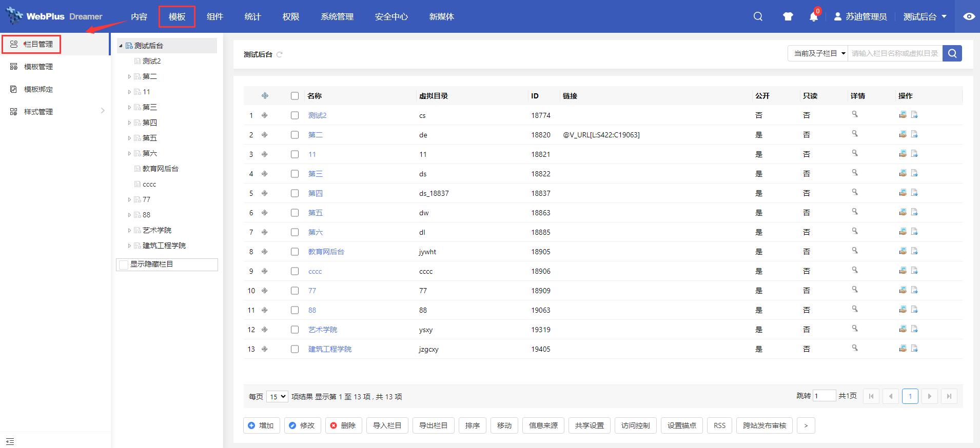View details magnifier for row 测试2
Viewport: 980px width, 448px height.
tap(855, 114)
